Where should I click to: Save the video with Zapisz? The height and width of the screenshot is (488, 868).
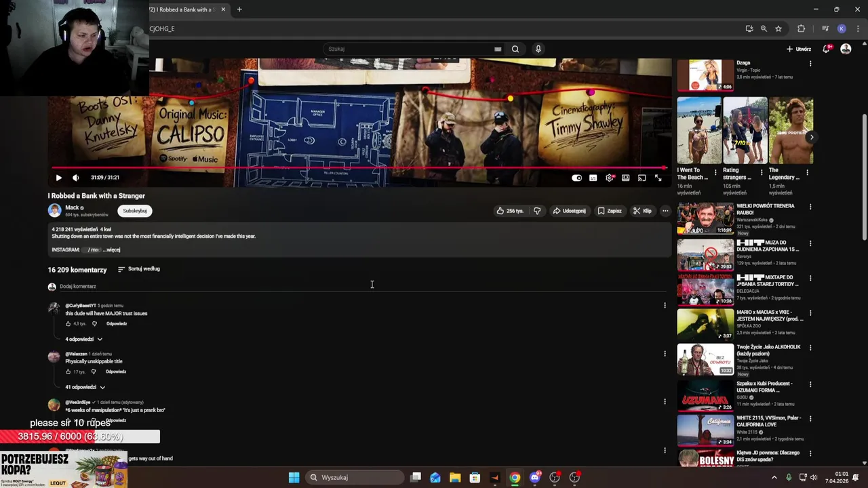click(x=610, y=211)
